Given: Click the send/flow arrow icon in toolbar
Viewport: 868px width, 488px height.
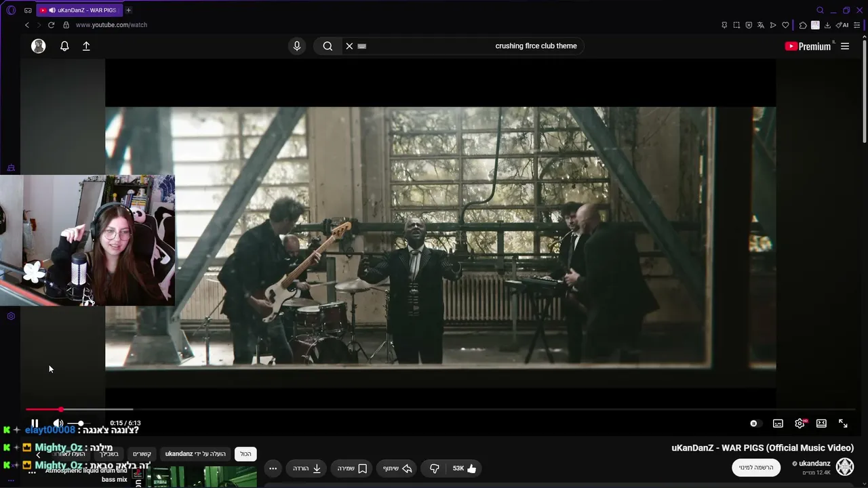Looking at the screenshot, I should point(773,25).
